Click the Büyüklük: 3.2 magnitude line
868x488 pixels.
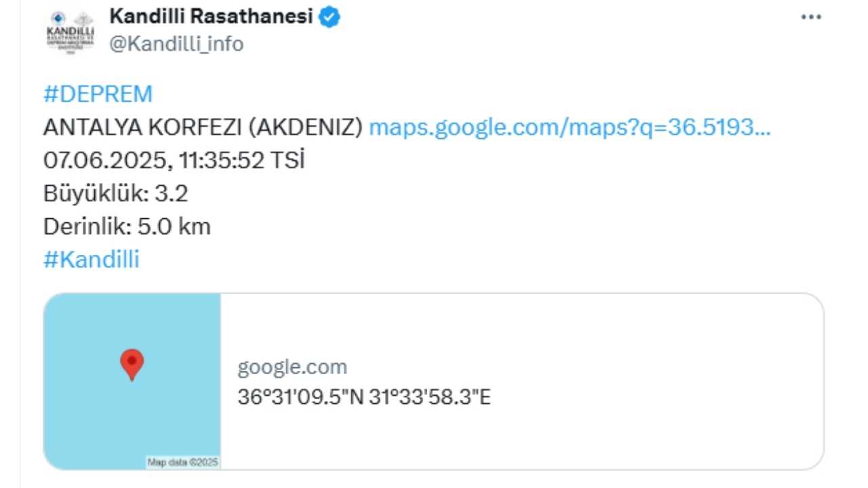115,194
